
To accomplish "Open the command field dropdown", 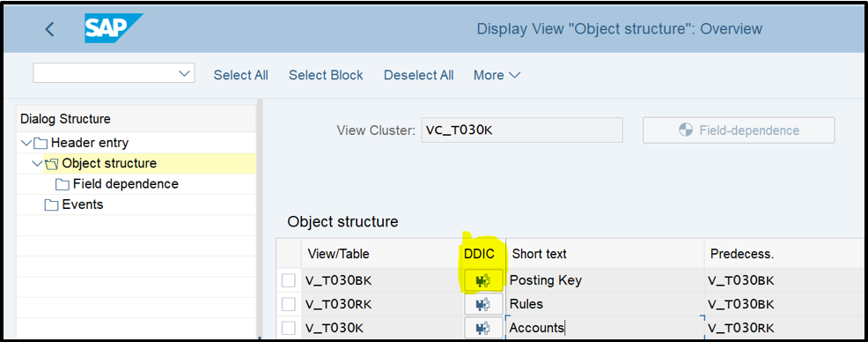I will click(x=184, y=73).
